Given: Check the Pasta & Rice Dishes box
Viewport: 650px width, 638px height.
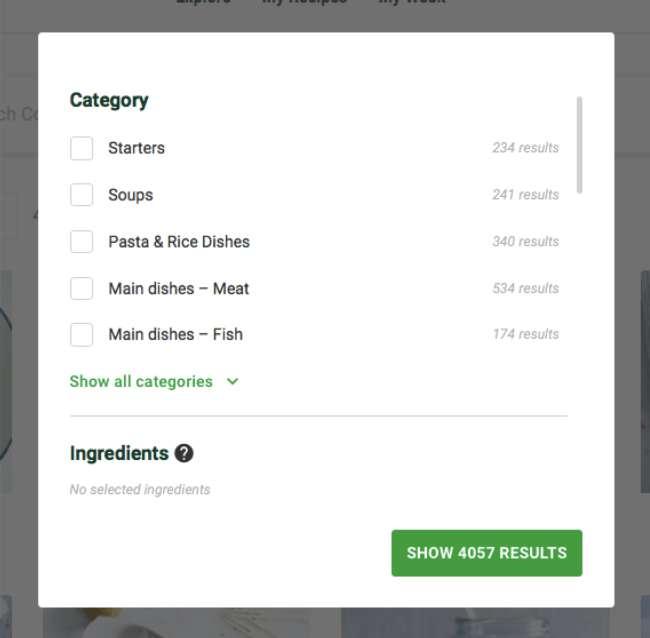Looking at the screenshot, I should click(x=82, y=241).
